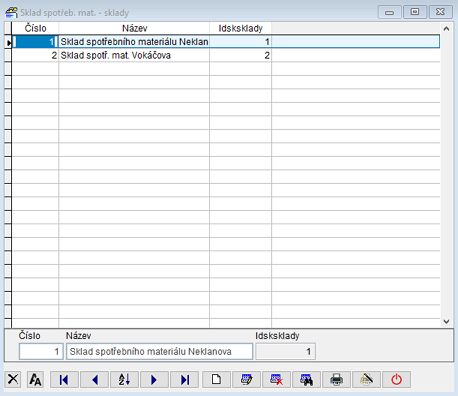
Task: Maximize the Sklad spotřeb. mat. window
Action: [415, 12]
